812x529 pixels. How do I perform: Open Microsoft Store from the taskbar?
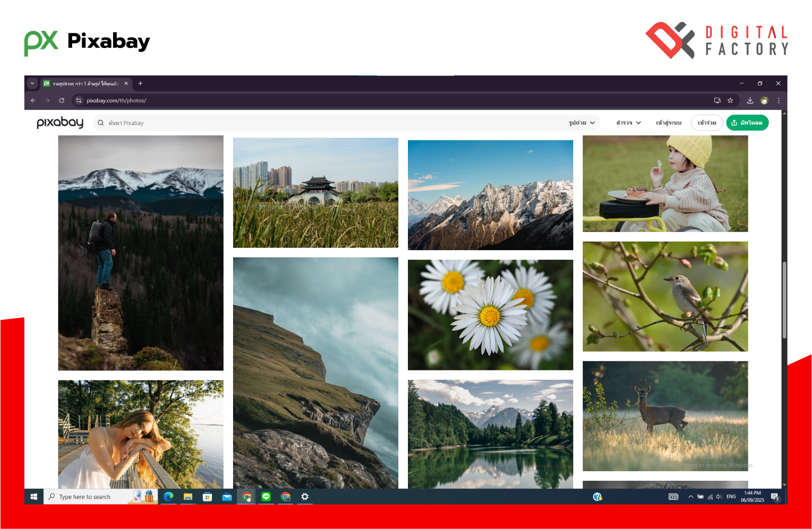click(x=207, y=497)
